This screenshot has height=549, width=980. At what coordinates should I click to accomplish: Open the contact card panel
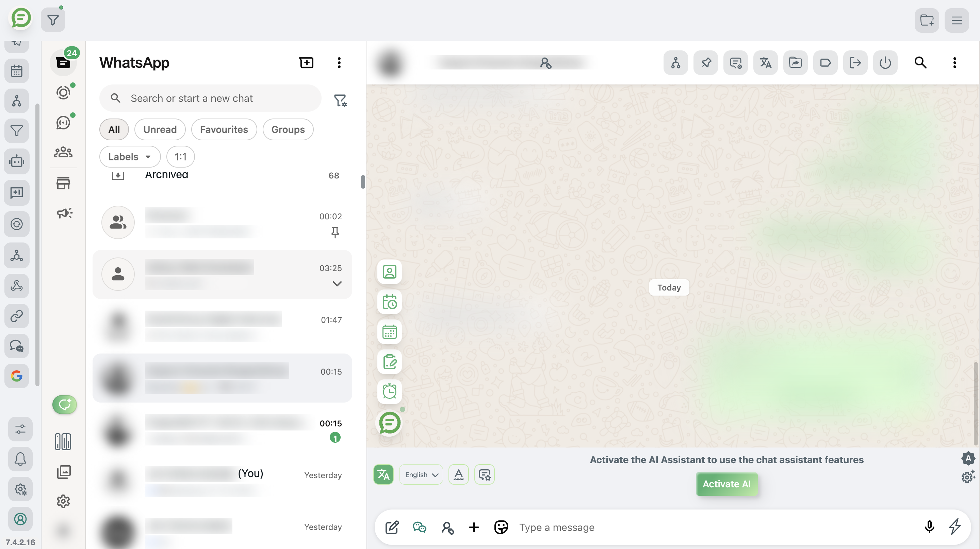tap(389, 272)
